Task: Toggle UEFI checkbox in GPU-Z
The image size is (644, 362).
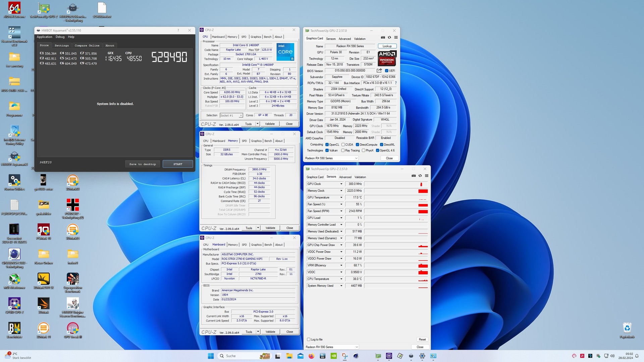Action: pyautogui.click(x=387, y=71)
